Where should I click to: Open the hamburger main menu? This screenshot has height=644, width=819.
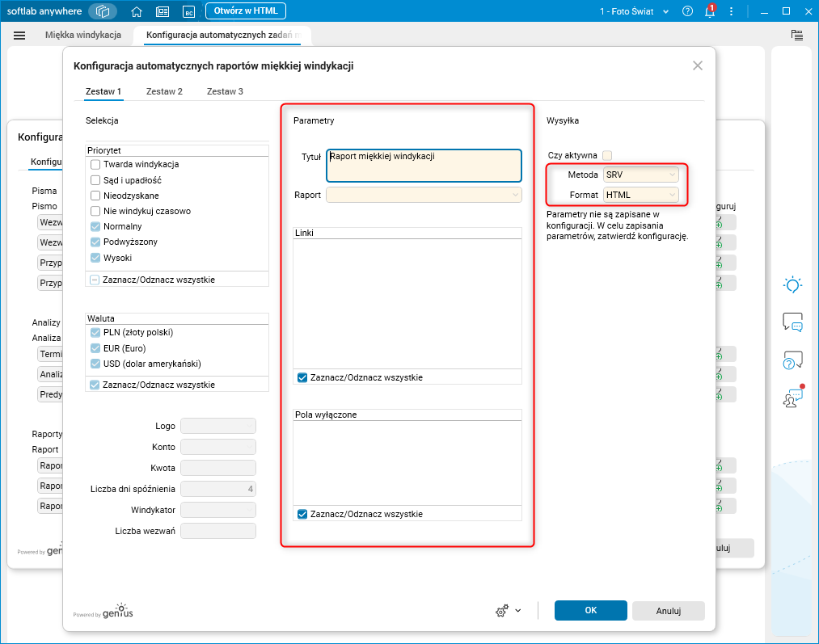pos(19,36)
